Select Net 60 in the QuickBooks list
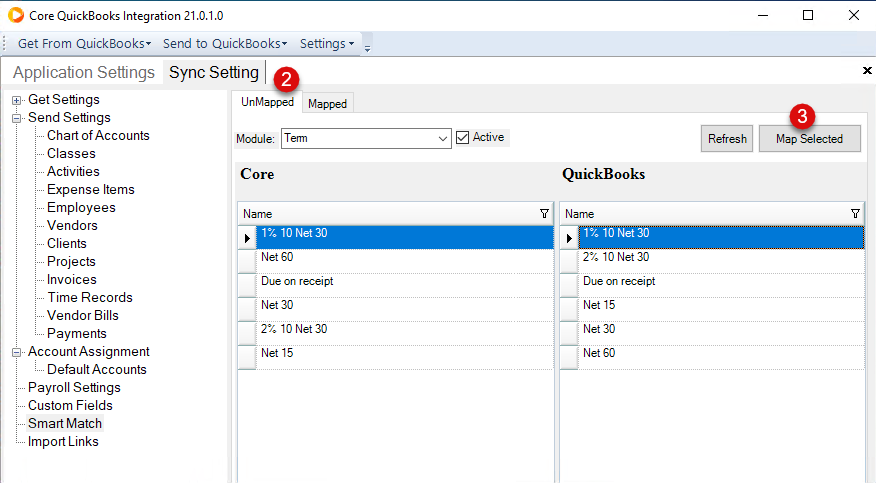 [721, 357]
